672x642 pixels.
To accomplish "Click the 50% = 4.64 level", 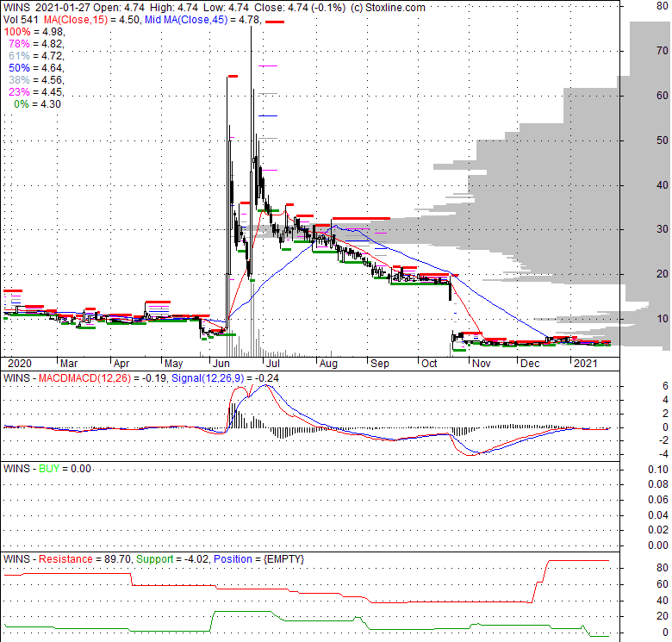I will [x=36, y=68].
